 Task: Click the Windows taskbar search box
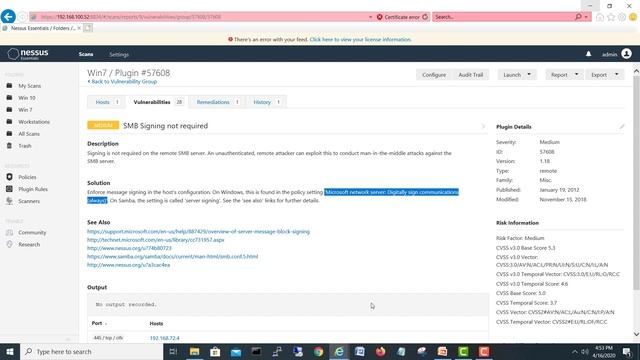click(x=92, y=351)
